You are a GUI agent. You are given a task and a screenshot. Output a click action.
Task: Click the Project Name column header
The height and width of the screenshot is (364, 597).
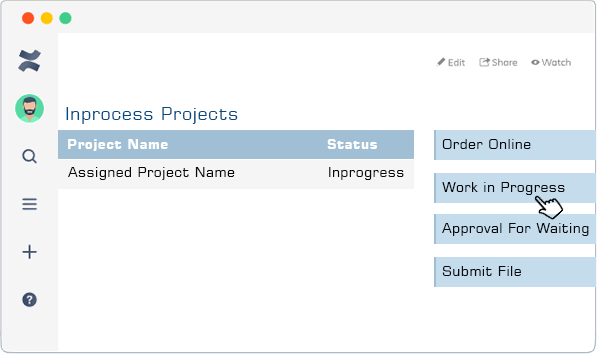(x=118, y=145)
